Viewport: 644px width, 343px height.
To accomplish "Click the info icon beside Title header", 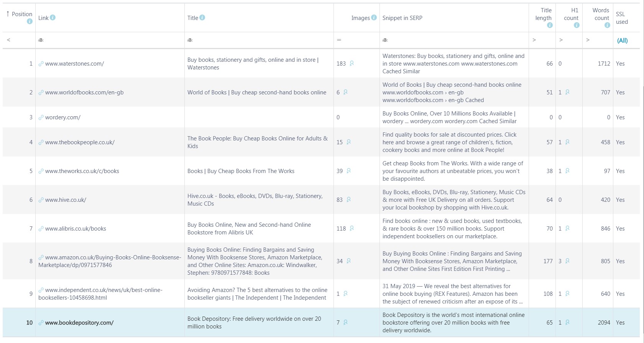I will 202,18.
